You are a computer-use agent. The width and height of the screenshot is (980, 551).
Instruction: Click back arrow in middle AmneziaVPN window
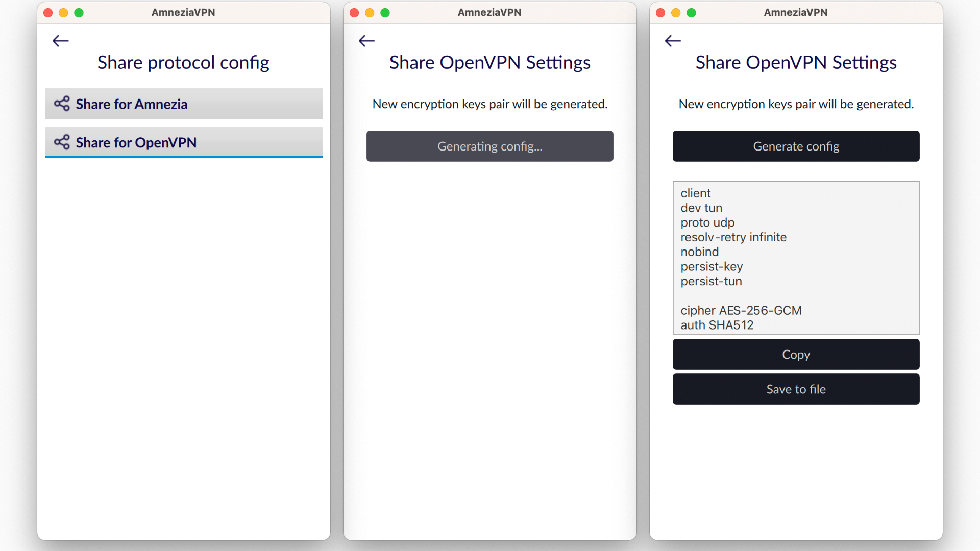click(x=367, y=41)
